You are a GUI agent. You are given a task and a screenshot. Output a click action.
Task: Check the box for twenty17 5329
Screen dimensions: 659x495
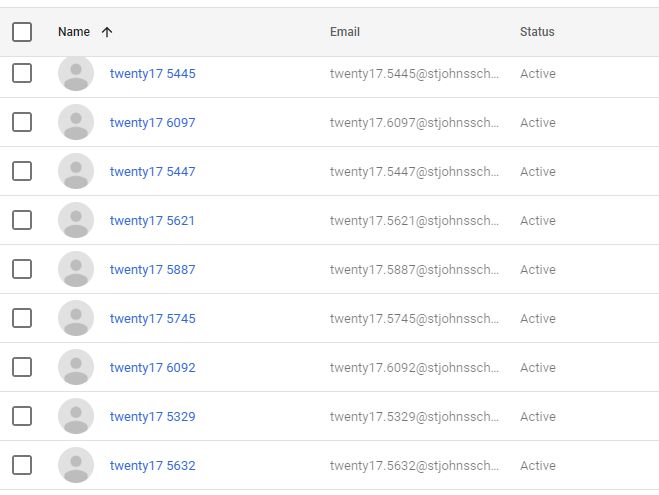tap(22, 416)
